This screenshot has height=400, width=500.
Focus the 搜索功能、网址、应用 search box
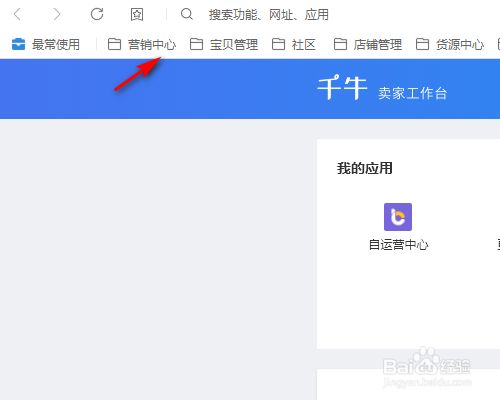[x=269, y=14]
